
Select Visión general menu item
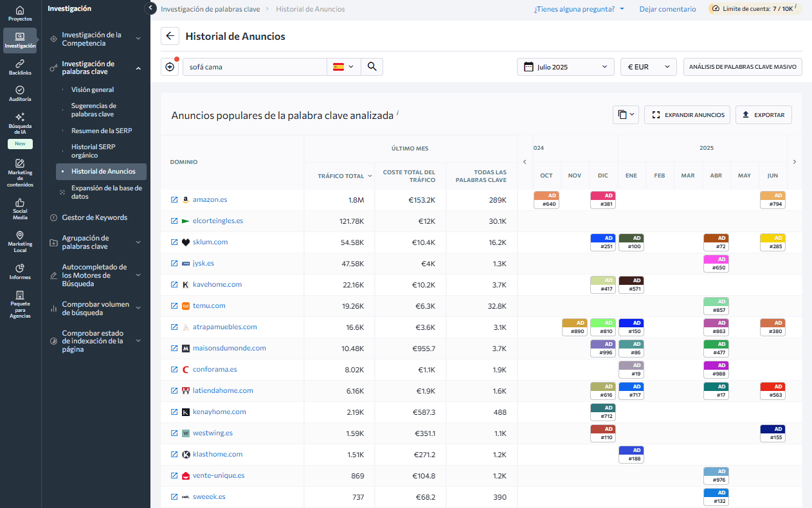(x=93, y=90)
